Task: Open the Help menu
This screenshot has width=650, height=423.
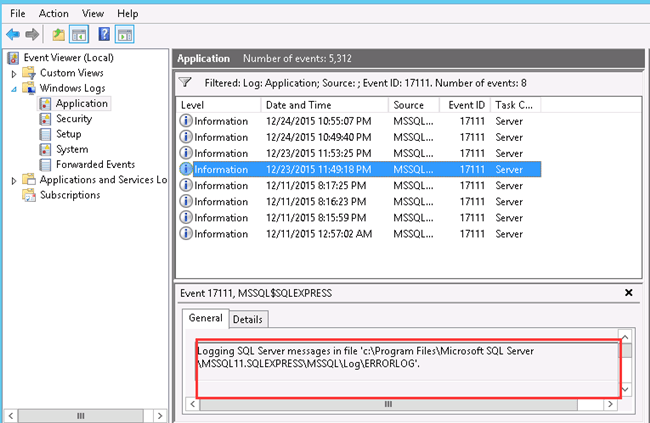Action: tap(128, 14)
